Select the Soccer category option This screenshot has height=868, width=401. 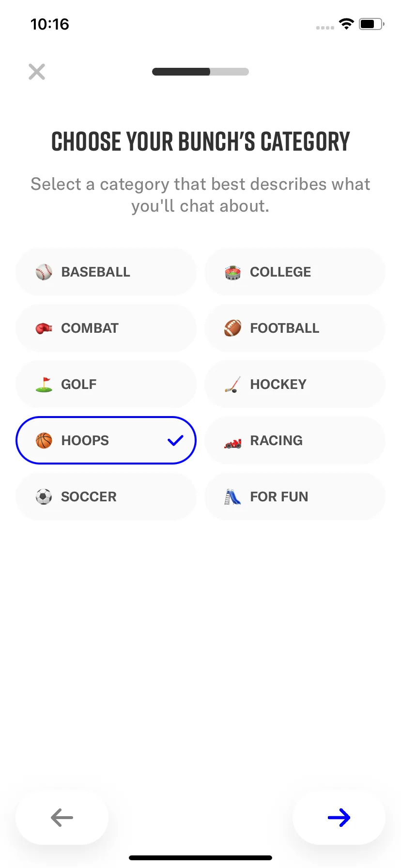[106, 496]
